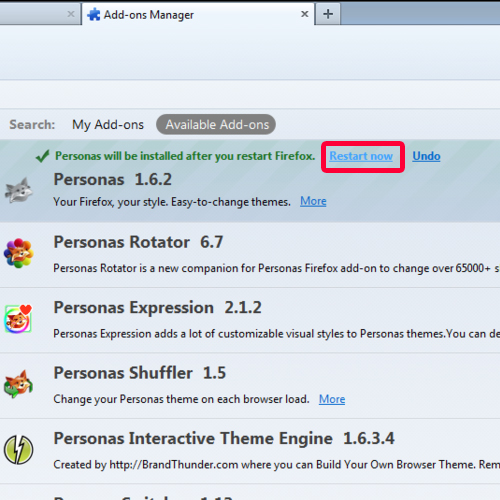Select Personas Interactive Theme Engine 1.6.3.4 entry
The image size is (500, 500).
[x=250, y=451]
